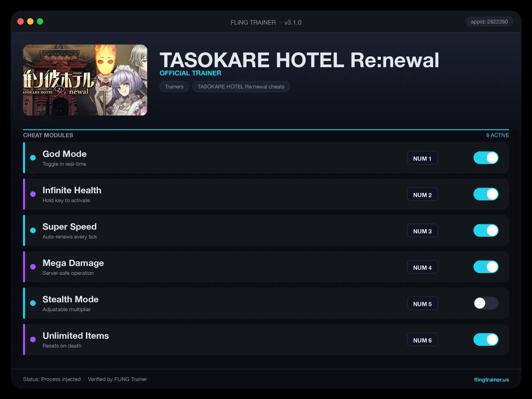This screenshot has width=532, height=399.
Task: Click the yellow minimize window button
Action: tap(30, 21)
